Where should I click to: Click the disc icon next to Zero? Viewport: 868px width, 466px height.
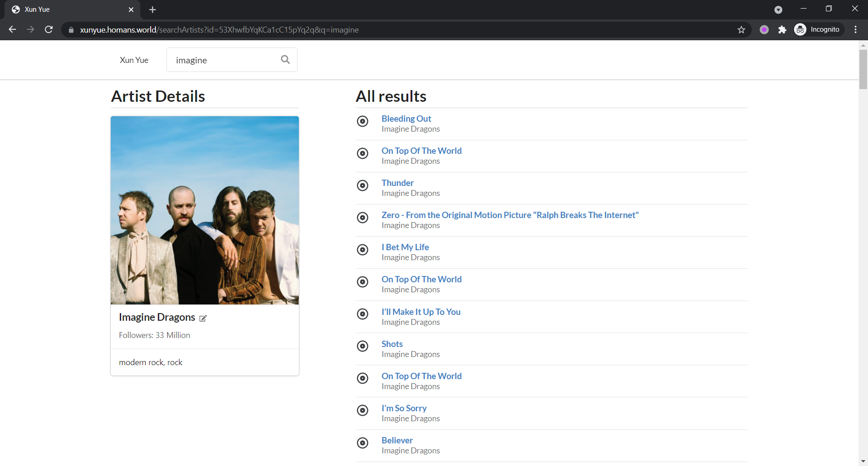pos(363,218)
